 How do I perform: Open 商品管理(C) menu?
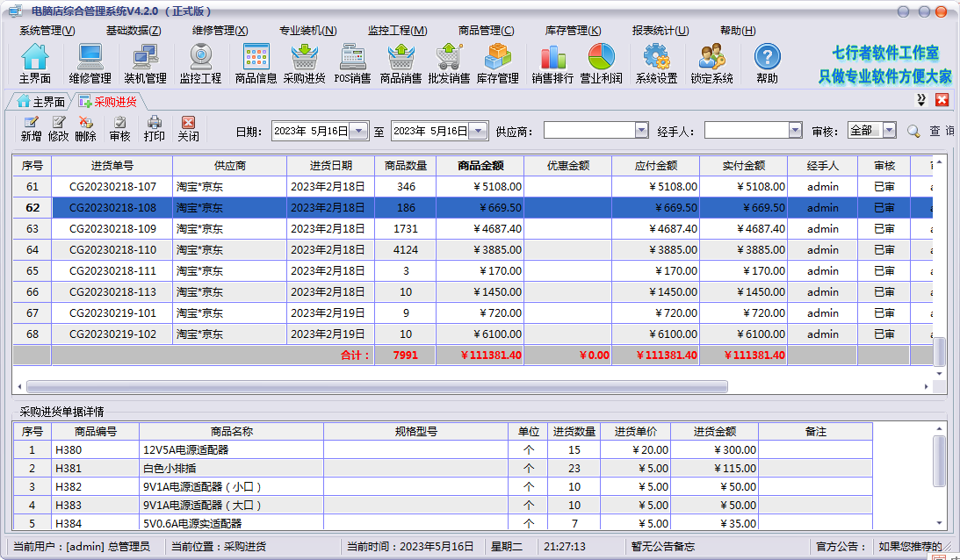[486, 31]
